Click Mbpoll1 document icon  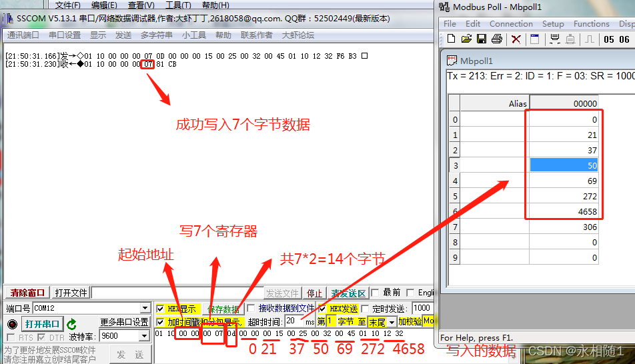click(x=452, y=61)
